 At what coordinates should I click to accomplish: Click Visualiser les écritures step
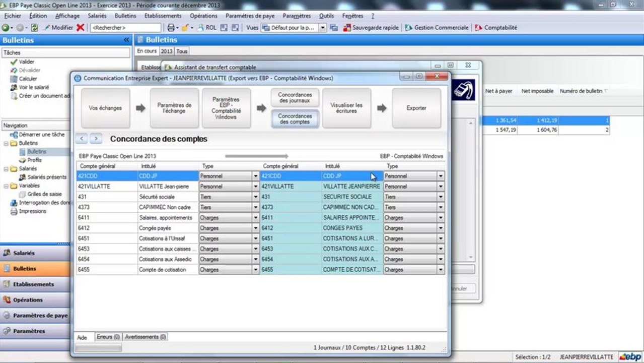346,108
